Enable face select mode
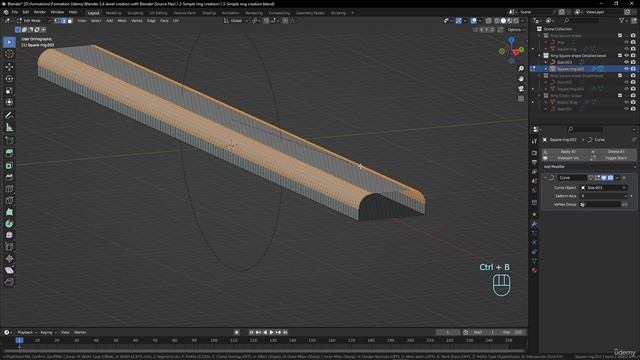This screenshot has width=640, height=360. coord(70,21)
